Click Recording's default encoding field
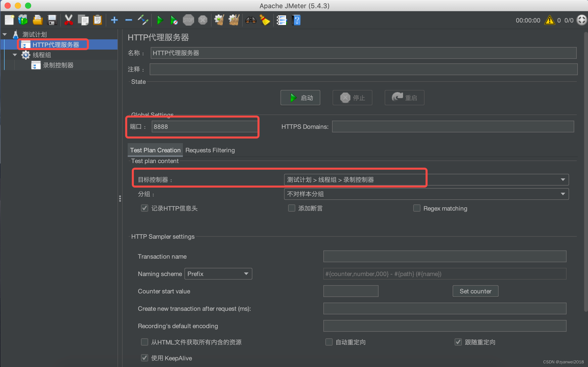 445,326
